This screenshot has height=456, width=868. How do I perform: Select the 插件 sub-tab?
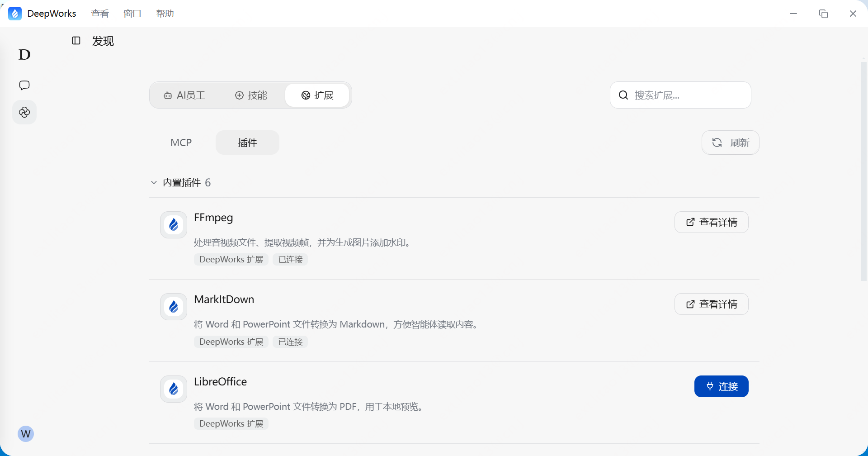point(247,142)
